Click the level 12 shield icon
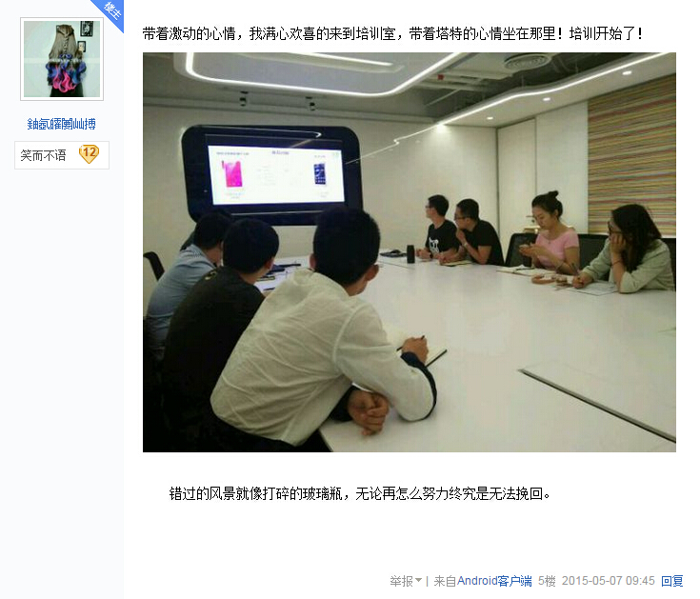Screen dimensions: 700x599 pyautogui.click(x=89, y=154)
